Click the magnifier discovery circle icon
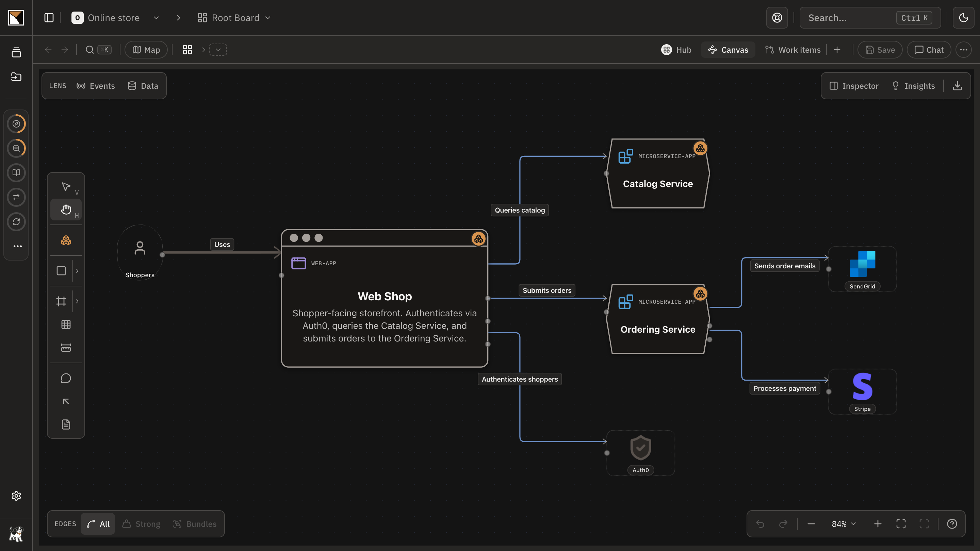Viewport: 980px width, 551px height. coord(16,148)
